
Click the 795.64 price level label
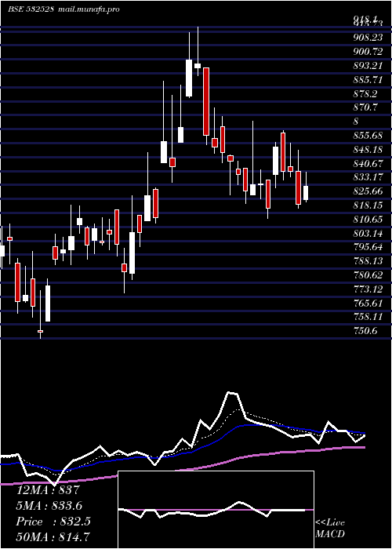[x=367, y=247]
